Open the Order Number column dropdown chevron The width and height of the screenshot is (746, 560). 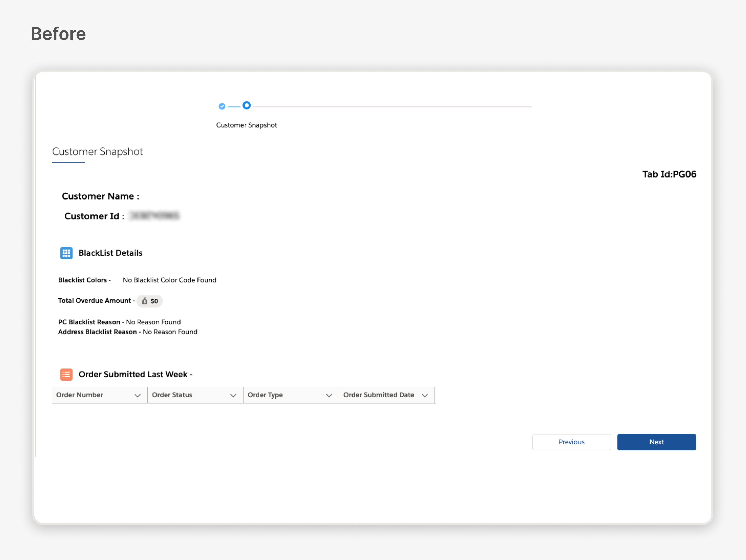(137, 395)
